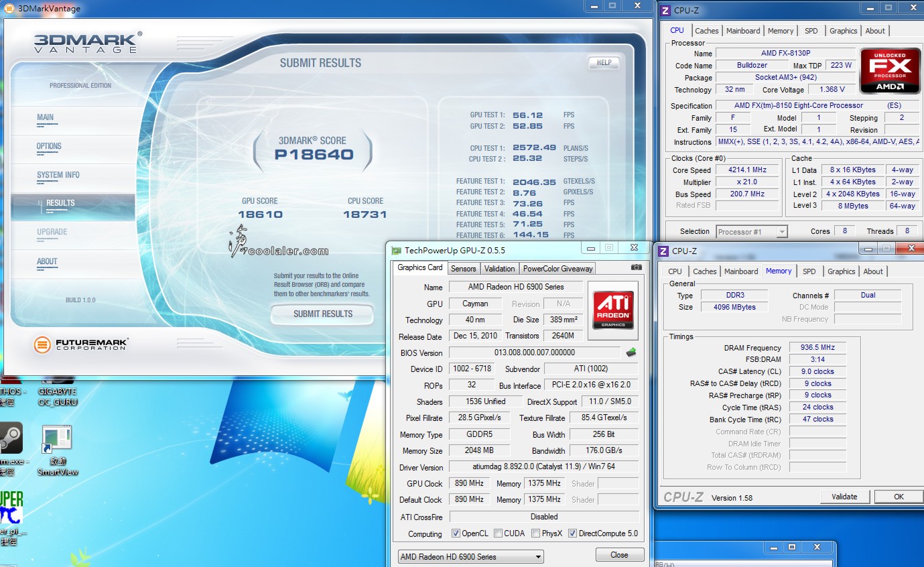Toggle the PhysX checkbox
924x567 pixels.
click(x=535, y=533)
